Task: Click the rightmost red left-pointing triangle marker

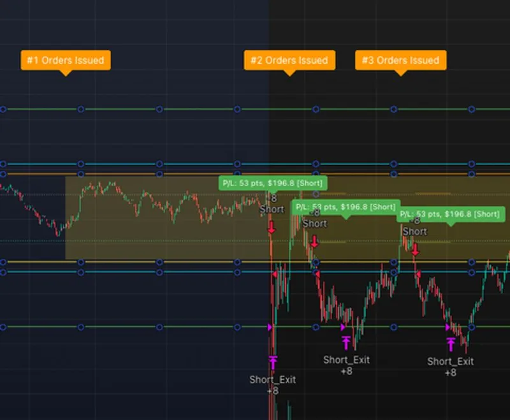Action: click(x=418, y=275)
